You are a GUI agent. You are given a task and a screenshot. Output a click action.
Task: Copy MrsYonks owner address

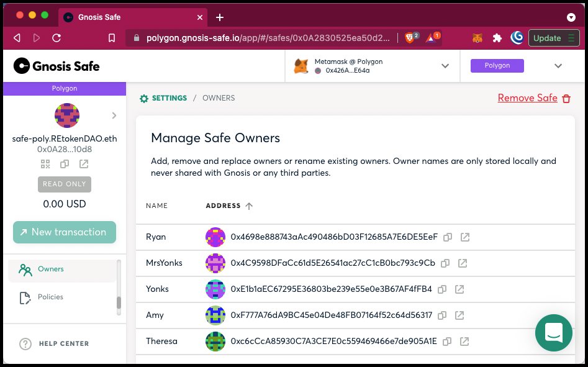[x=445, y=263]
